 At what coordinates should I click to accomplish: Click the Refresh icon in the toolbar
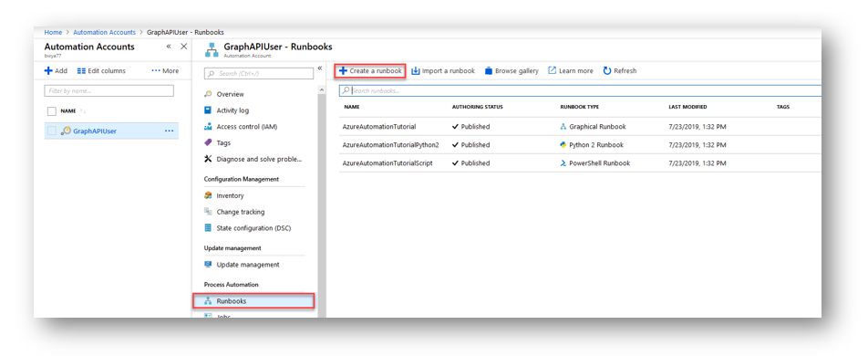(x=606, y=71)
